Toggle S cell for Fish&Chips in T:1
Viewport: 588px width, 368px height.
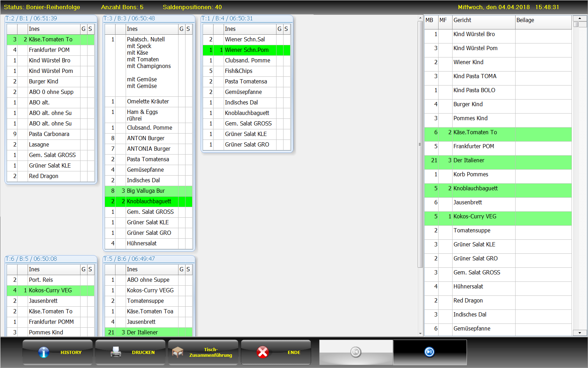click(286, 71)
